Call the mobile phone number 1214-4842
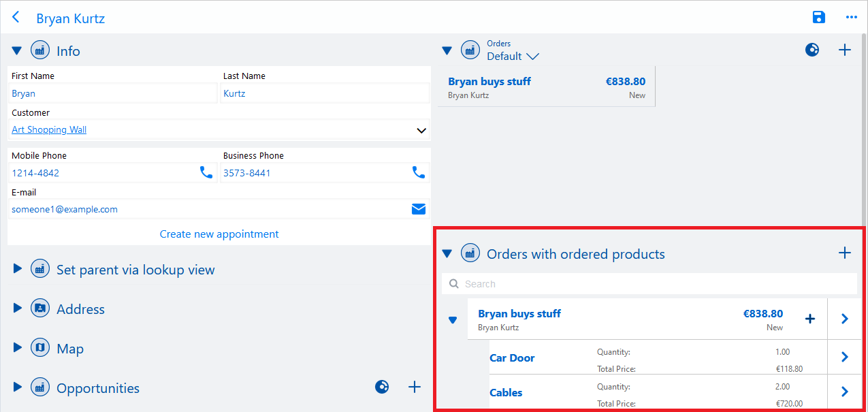 (x=206, y=173)
